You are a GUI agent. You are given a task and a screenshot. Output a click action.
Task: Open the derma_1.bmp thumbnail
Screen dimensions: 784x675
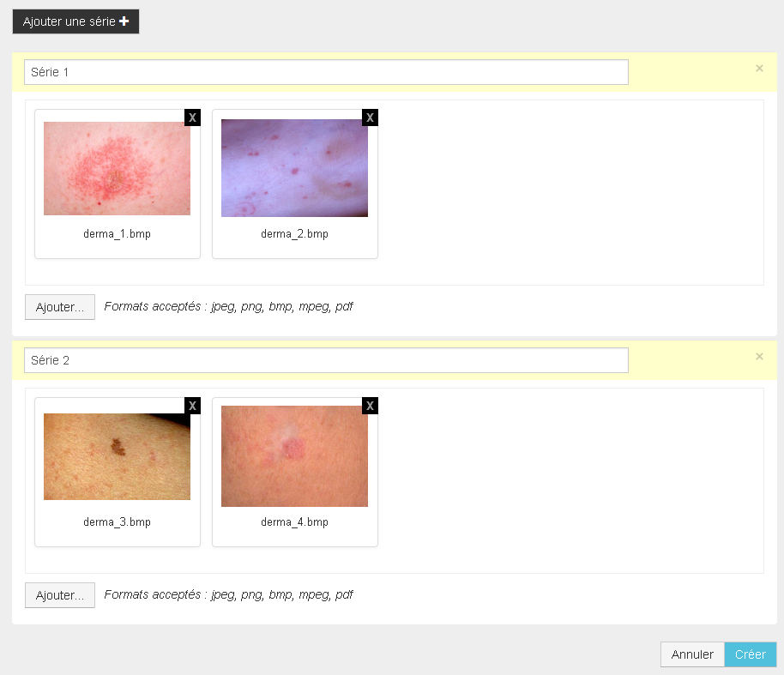click(117, 168)
